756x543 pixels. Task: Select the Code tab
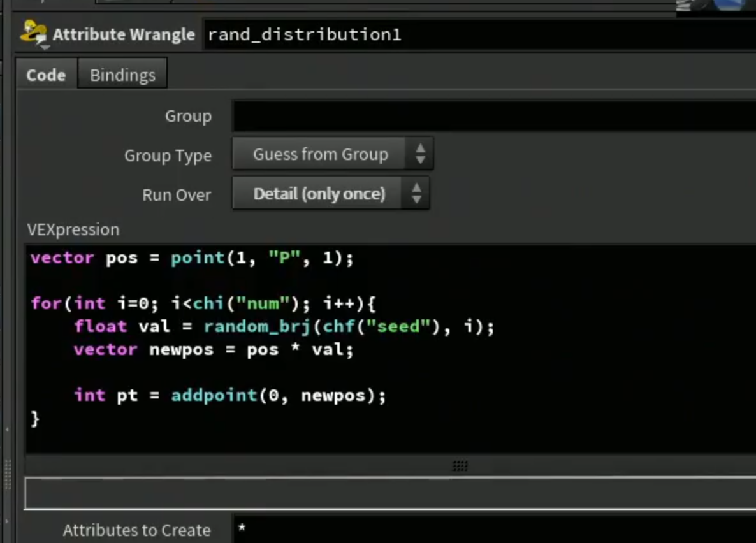47,75
